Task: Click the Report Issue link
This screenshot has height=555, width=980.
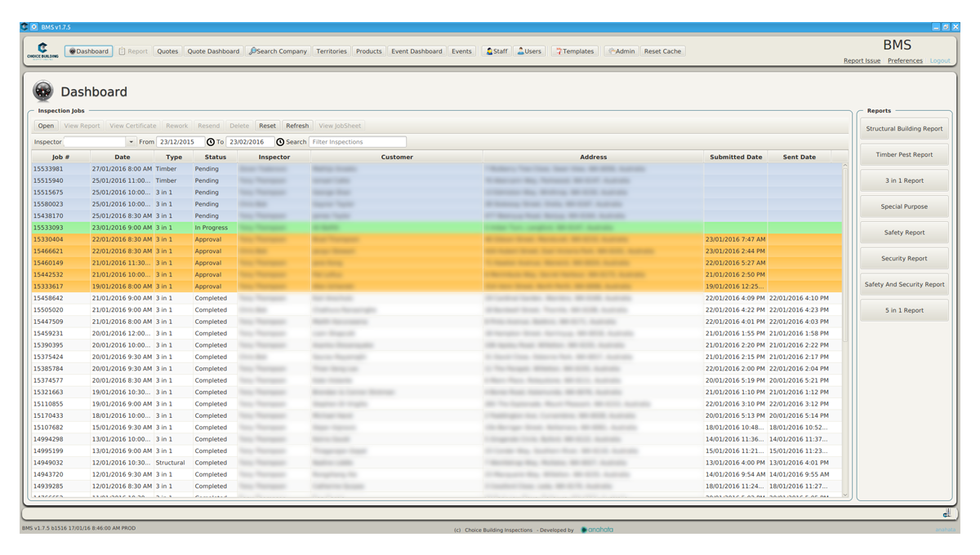Action: click(x=862, y=61)
